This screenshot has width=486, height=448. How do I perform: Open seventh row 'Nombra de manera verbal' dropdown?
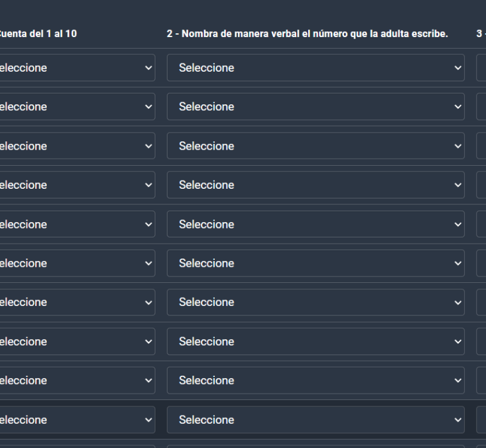315,302
